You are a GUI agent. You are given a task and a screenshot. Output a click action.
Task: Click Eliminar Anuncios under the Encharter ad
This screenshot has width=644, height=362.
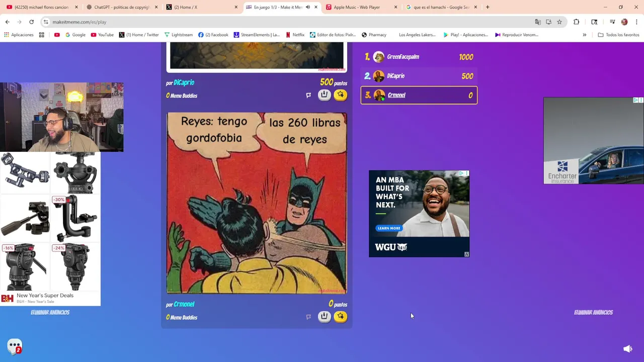click(x=593, y=312)
